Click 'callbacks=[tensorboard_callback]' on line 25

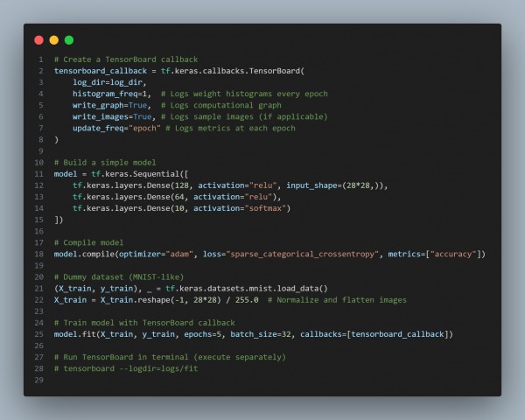click(374, 334)
